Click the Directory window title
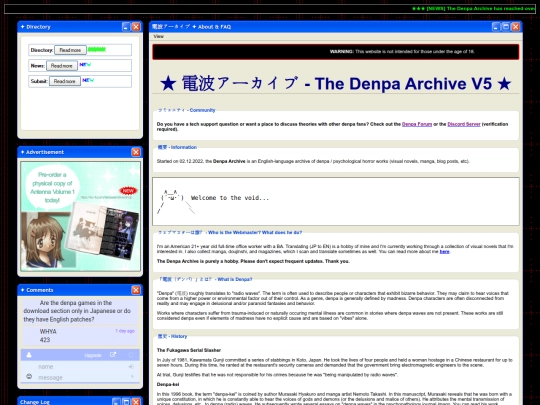The width and height of the screenshot is (540, 405). (38, 27)
